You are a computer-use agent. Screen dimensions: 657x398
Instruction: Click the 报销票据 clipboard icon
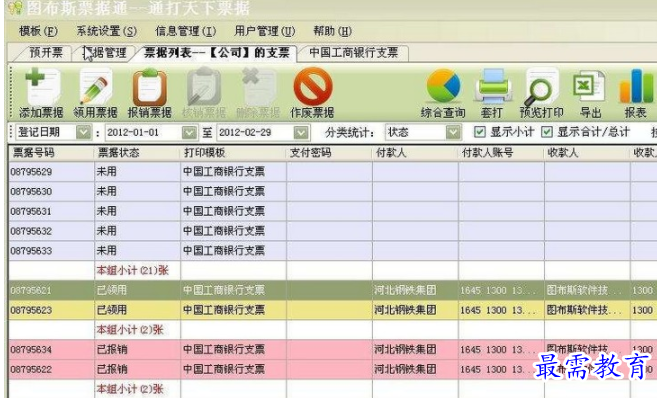tap(150, 87)
